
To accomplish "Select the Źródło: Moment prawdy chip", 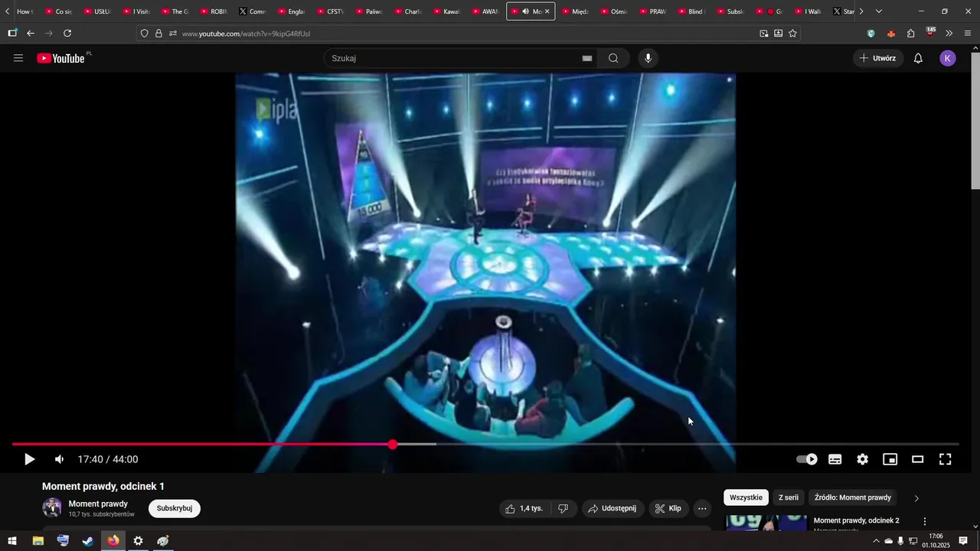I will point(853,497).
